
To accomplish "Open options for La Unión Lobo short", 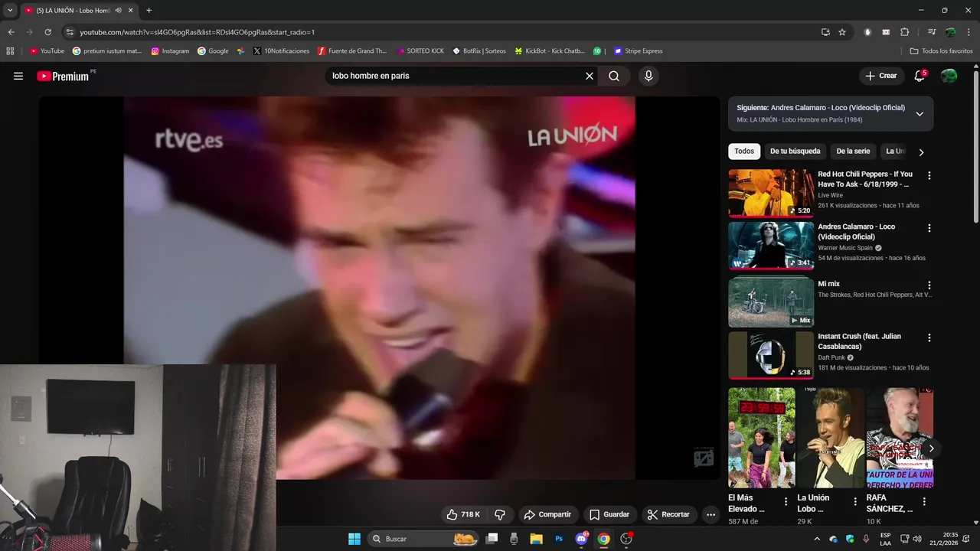I will click(x=855, y=502).
